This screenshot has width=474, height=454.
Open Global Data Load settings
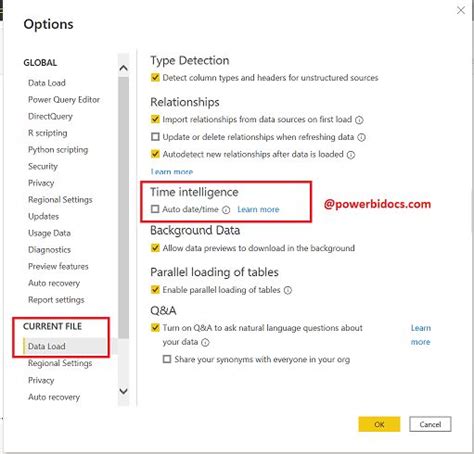pos(47,83)
